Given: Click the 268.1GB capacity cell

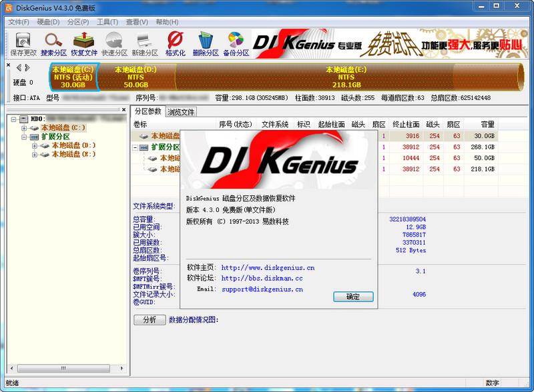Looking at the screenshot, I should pos(483,147).
